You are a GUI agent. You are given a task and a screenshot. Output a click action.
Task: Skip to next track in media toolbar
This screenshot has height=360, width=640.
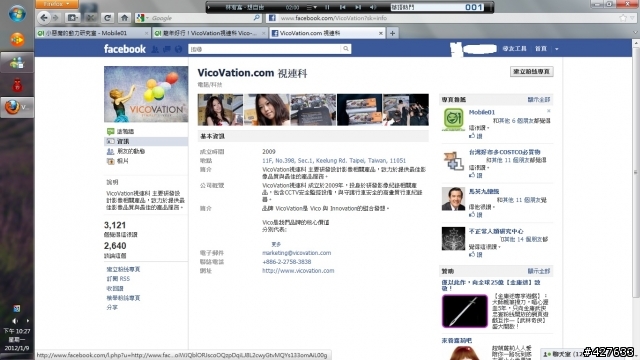point(358,7)
